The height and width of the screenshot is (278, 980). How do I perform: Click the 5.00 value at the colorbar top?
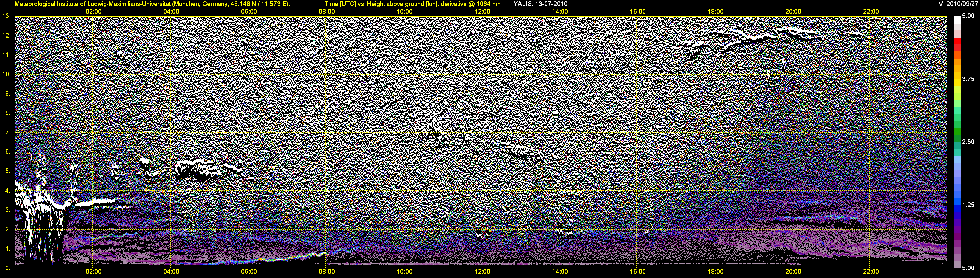click(968, 16)
